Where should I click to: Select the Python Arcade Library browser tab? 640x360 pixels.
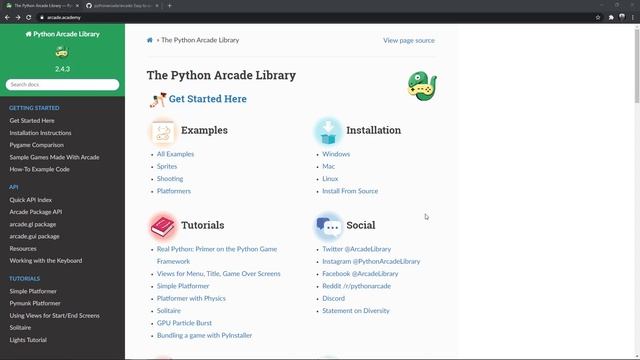[42, 6]
